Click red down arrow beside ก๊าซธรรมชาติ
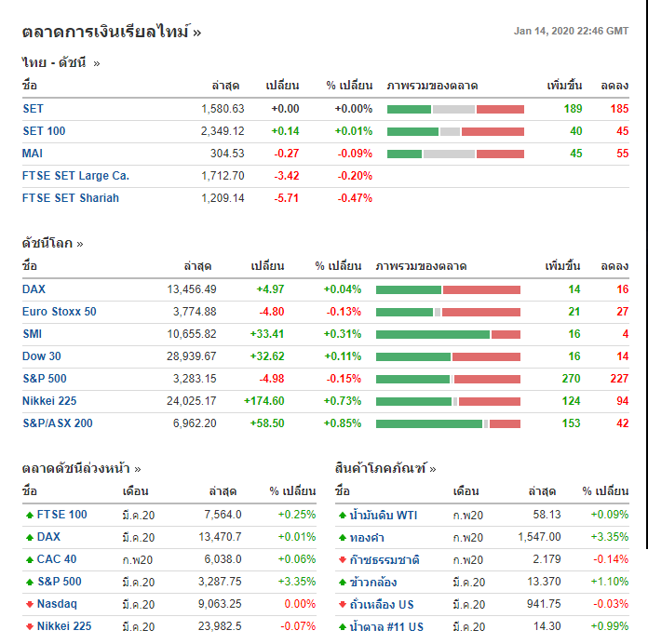Screen dimensions: 648x644 342,559
